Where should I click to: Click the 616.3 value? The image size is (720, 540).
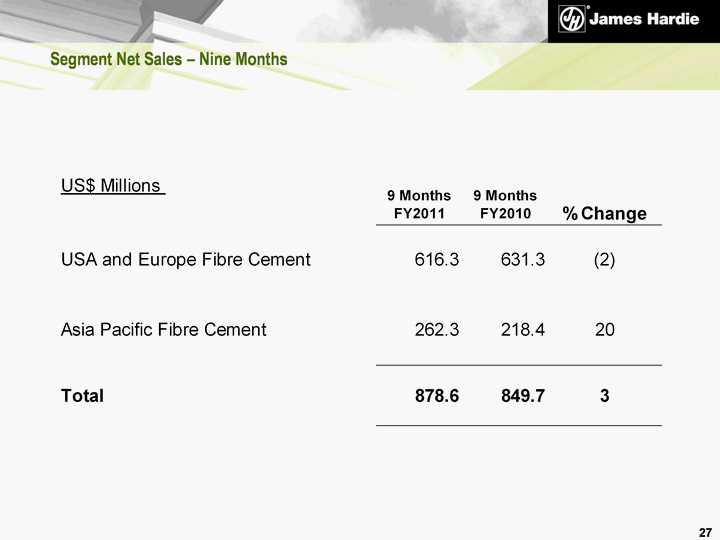coord(437,260)
